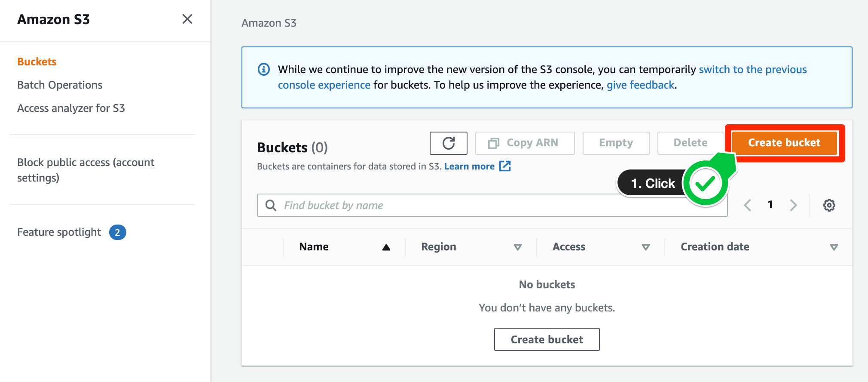This screenshot has height=382, width=868.
Task: Click the Region column header
Action: tap(438, 247)
